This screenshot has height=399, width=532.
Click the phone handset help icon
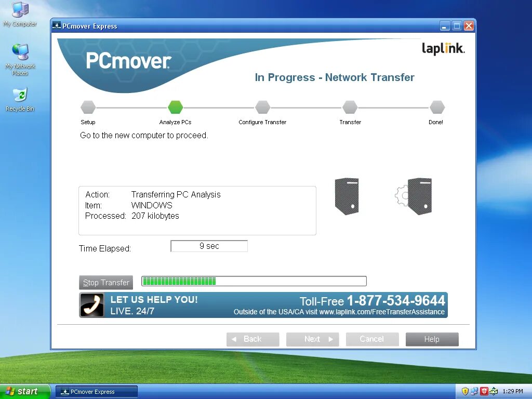coord(91,305)
